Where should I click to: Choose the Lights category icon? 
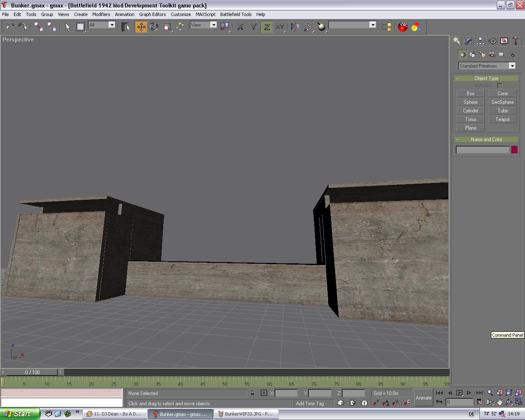pyautogui.click(x=482, y=55)
